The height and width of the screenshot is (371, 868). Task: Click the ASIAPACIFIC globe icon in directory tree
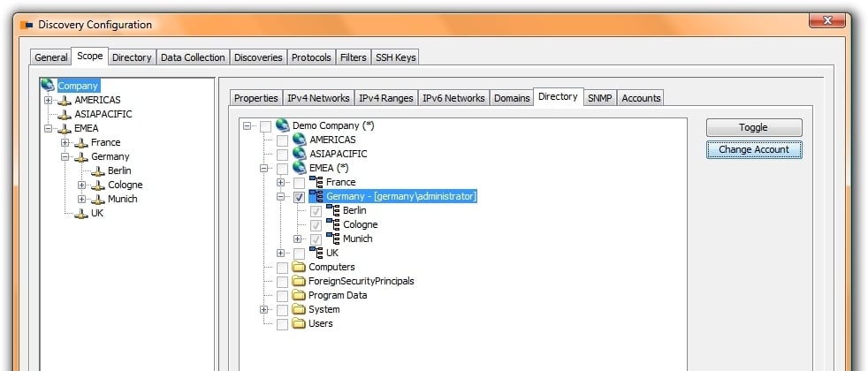pyautogui.click(x=300, y=153)
